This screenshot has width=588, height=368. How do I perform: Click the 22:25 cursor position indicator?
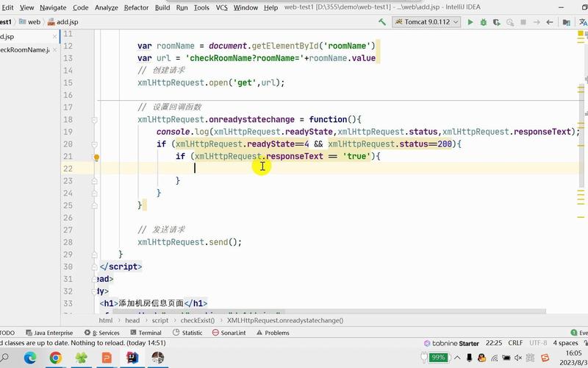pos(494,343)
